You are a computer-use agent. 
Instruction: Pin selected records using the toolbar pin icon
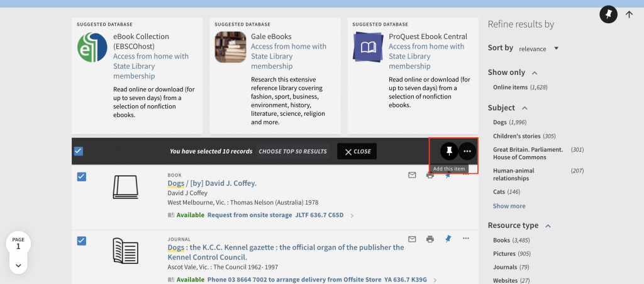pos(449,151)
